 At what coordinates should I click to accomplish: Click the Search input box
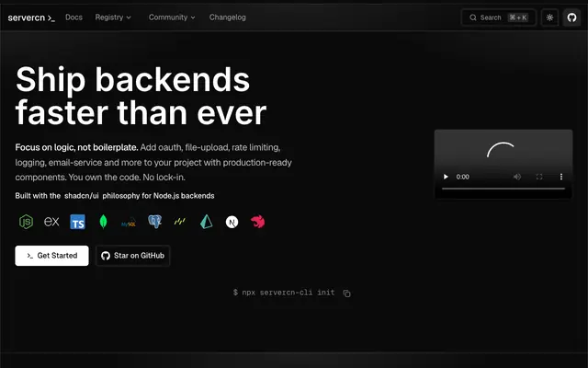498,17
